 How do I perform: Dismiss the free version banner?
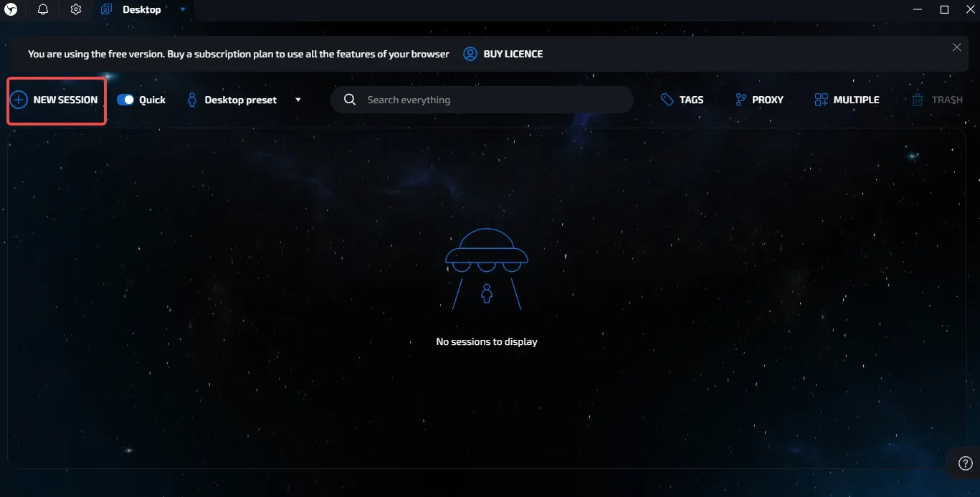[957, 47]
